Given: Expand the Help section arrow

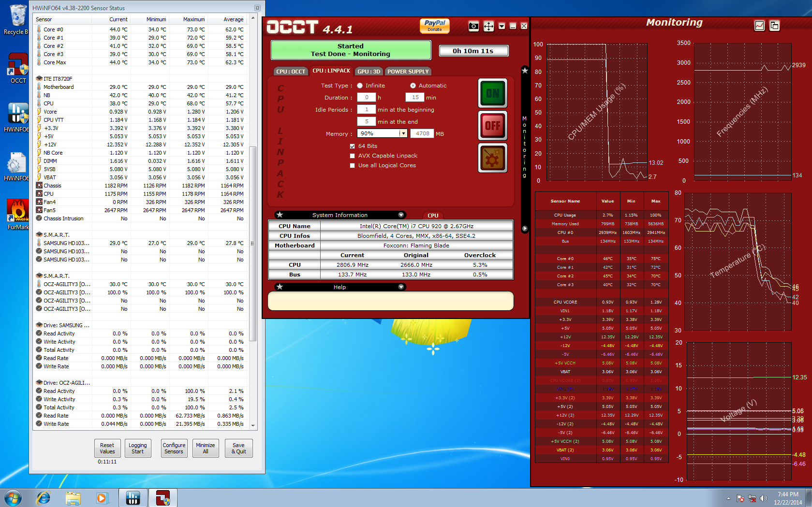Looking at the screenshot, I should [x=401, y=287].
